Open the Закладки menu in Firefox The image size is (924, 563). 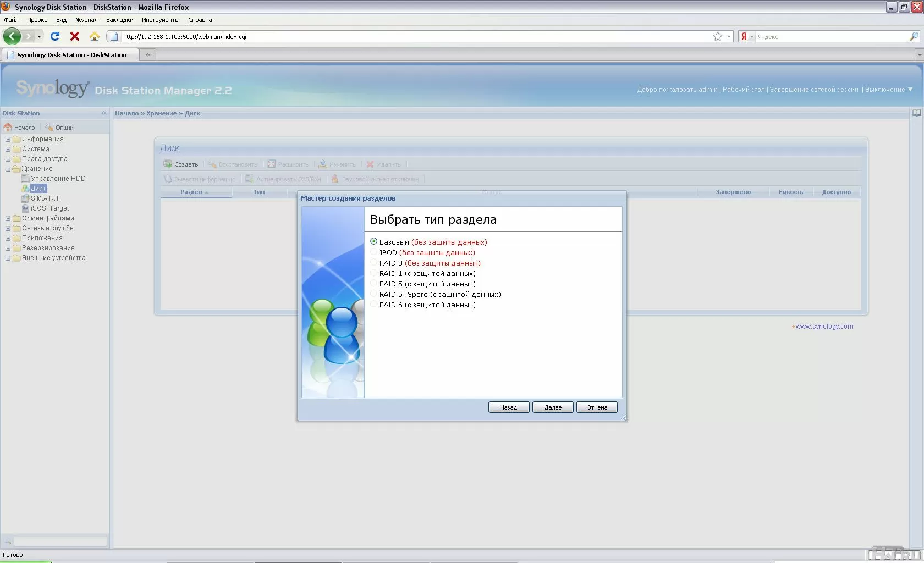119,20
